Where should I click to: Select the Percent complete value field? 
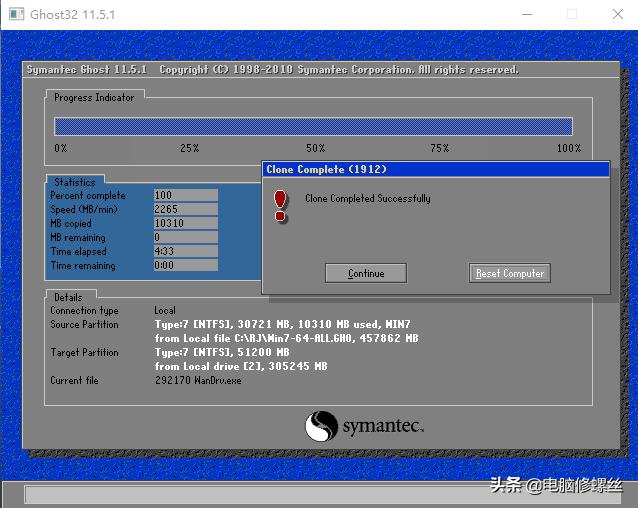coord(185,196)
